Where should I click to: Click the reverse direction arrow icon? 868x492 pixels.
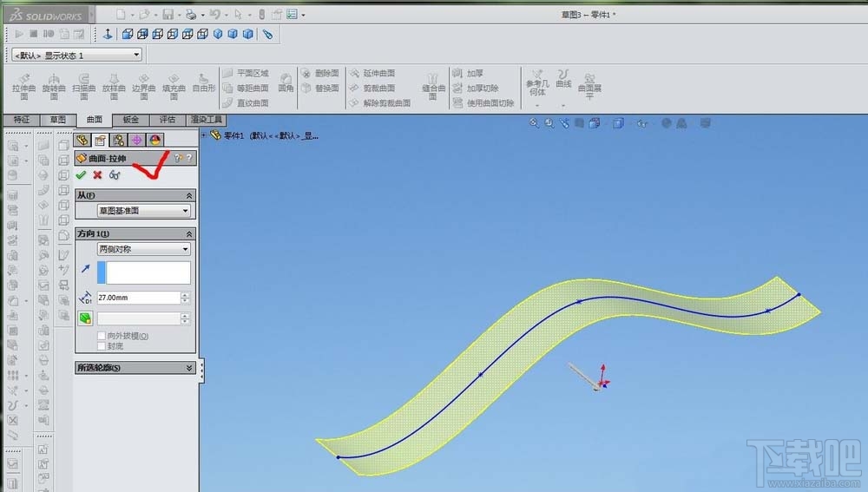coord(85,269)
